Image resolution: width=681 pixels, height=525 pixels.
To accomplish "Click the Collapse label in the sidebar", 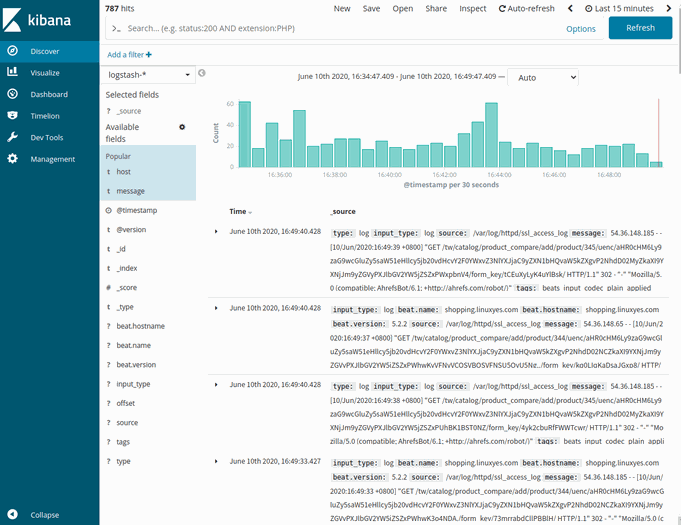I will [45, 515].
